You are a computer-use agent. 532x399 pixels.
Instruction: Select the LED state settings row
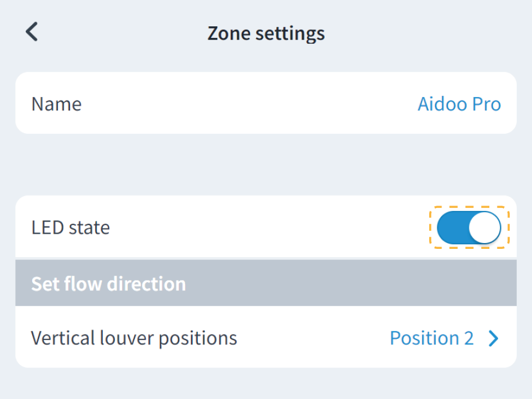[234, 227]
